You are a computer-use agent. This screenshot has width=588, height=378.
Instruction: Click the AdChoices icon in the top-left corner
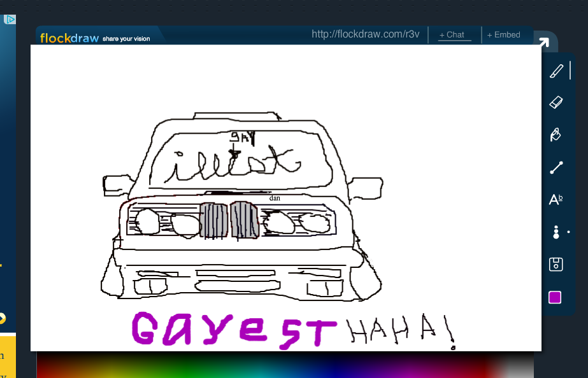(10, 20)
